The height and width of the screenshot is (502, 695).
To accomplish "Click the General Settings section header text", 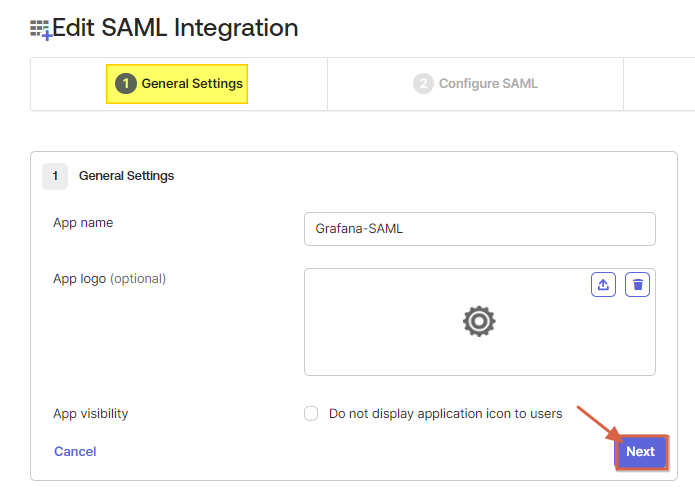I will 126,176.
